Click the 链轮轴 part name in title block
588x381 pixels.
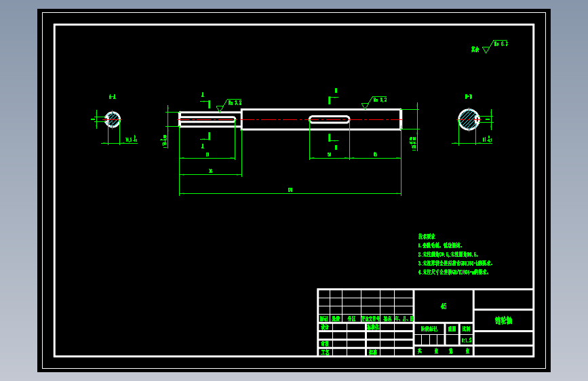503,321
